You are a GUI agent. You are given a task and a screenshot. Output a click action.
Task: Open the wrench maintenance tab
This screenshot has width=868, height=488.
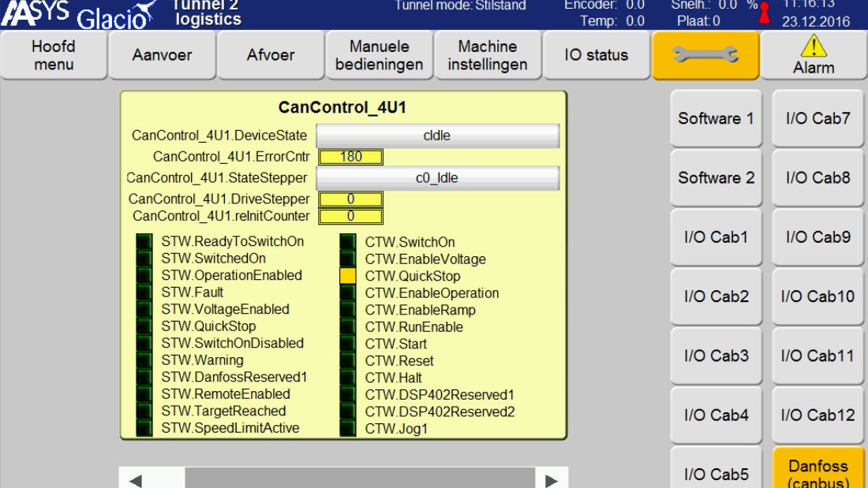(x=705, y=55)
